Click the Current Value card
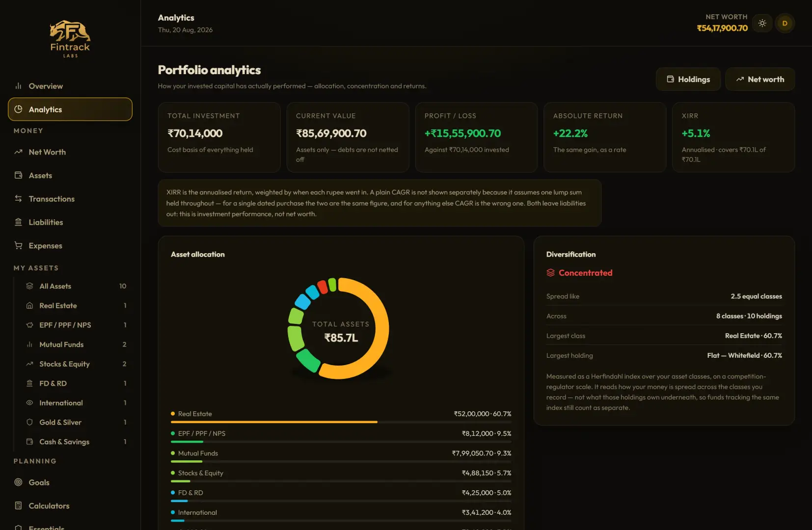 348,137
